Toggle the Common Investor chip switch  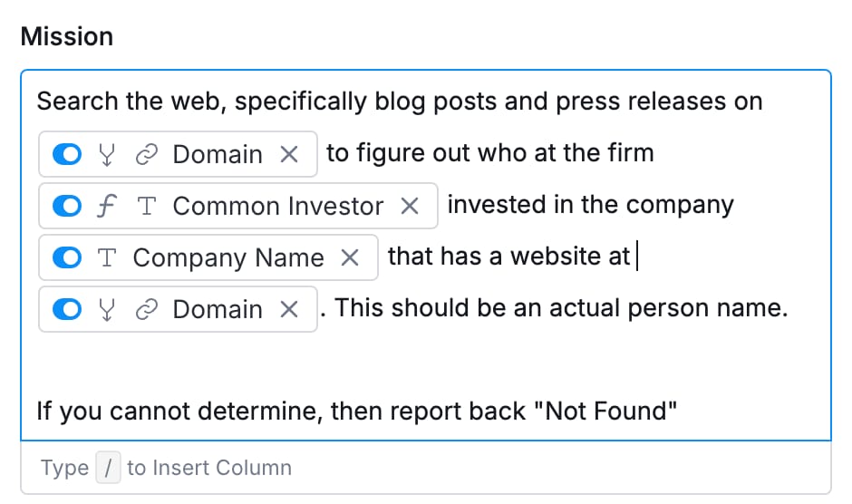tap(67, 206)
